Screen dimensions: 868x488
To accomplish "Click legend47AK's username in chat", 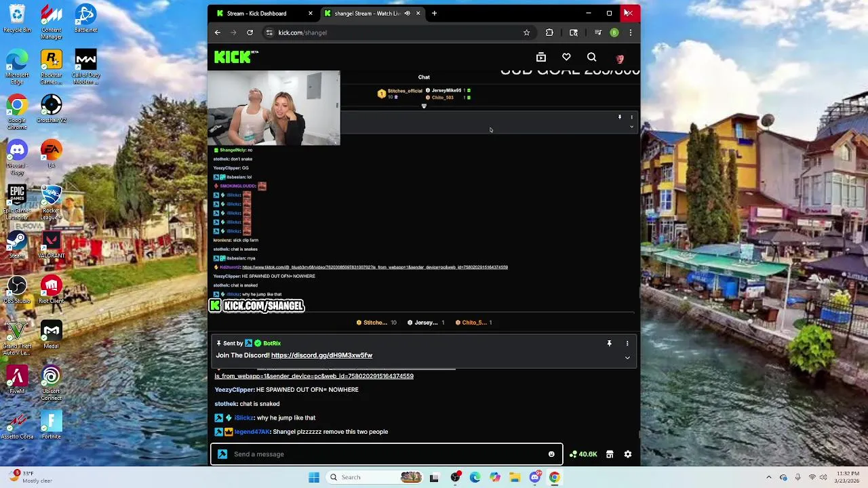I will point(252,432).
